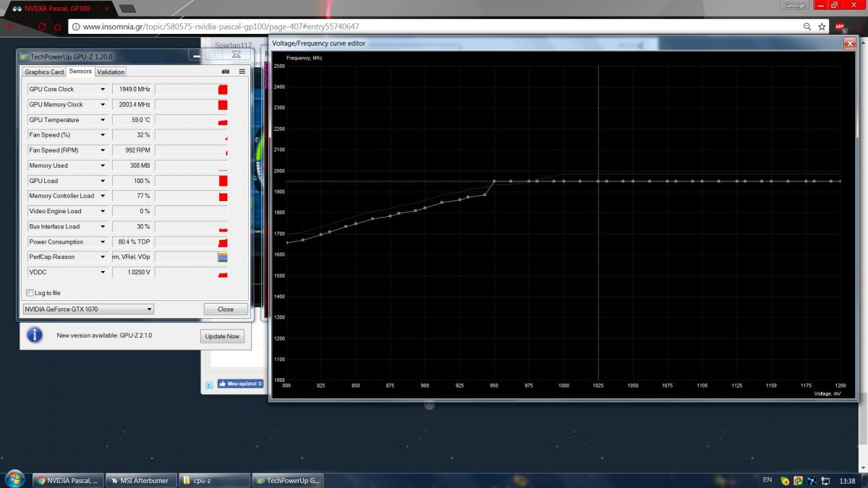
Task: Click Update Now for GPU-Z 2.1.0
Action: [222, 336]
